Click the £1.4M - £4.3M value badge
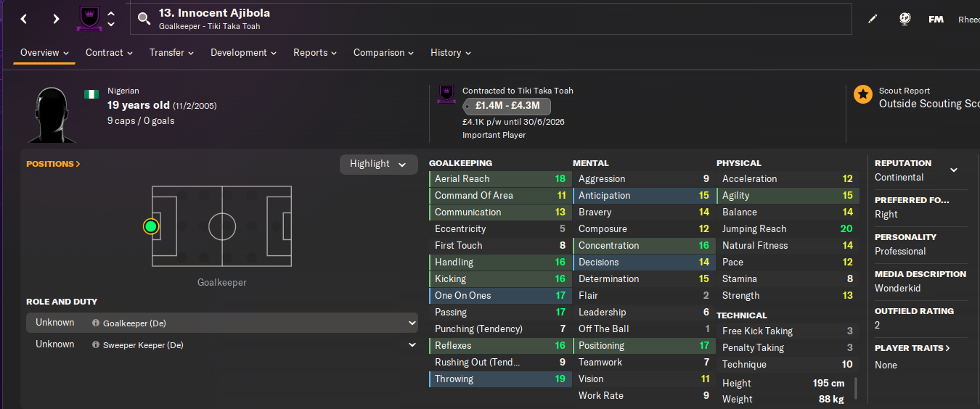The height and width of the screenshot is (409, 980). (x=507, y=106)
